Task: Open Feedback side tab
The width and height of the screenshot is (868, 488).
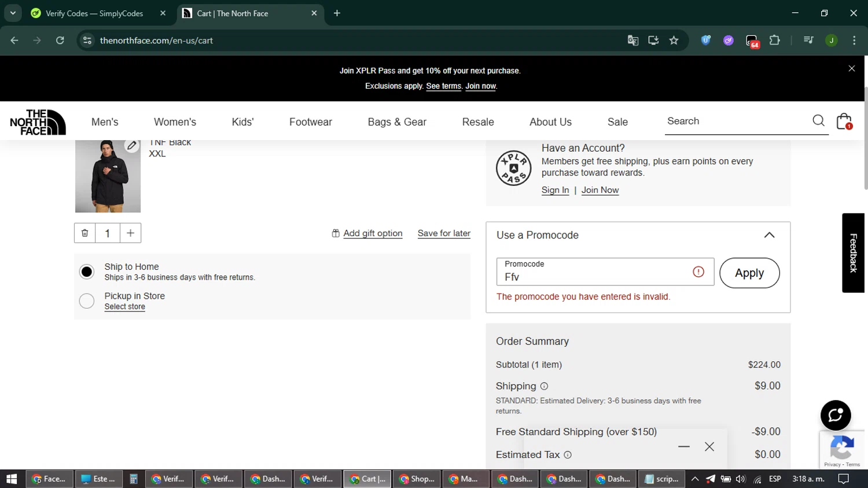Action: [x=853, y=253]
